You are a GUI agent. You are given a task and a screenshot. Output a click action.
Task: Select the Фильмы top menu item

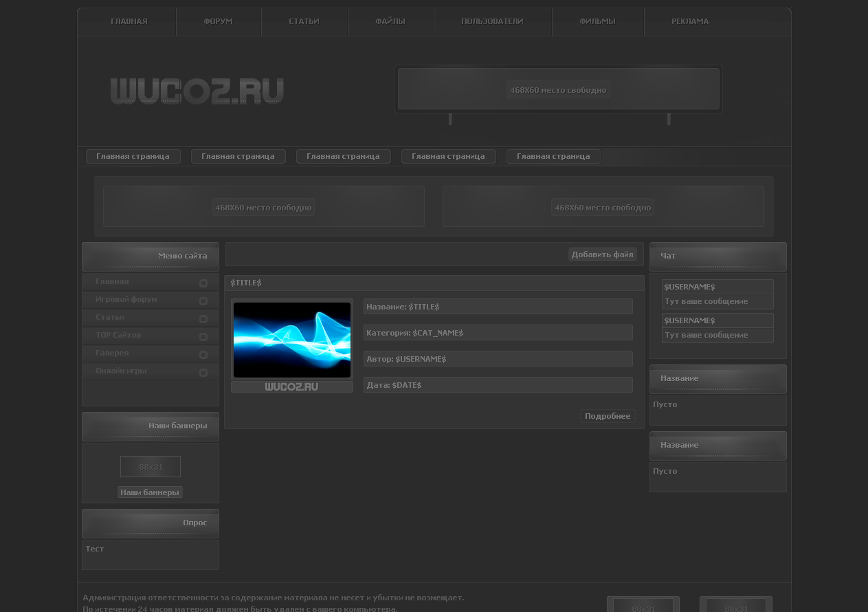point(597,21)
